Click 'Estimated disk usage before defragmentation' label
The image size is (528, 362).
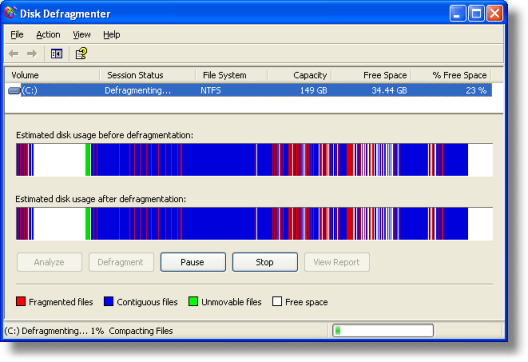[105, 135]
